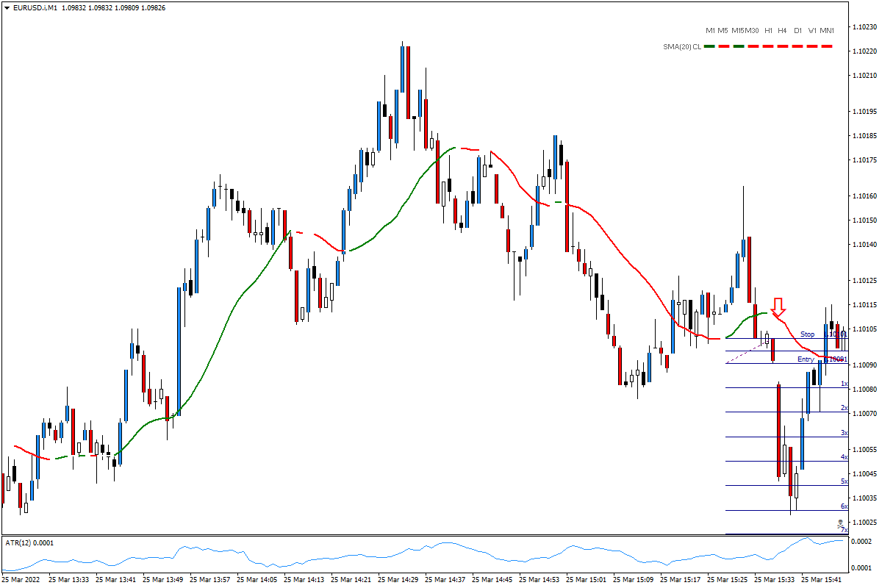
Task: Select the M15 timeframe icon
Action: pyautogui.click(x=738, y=32)
